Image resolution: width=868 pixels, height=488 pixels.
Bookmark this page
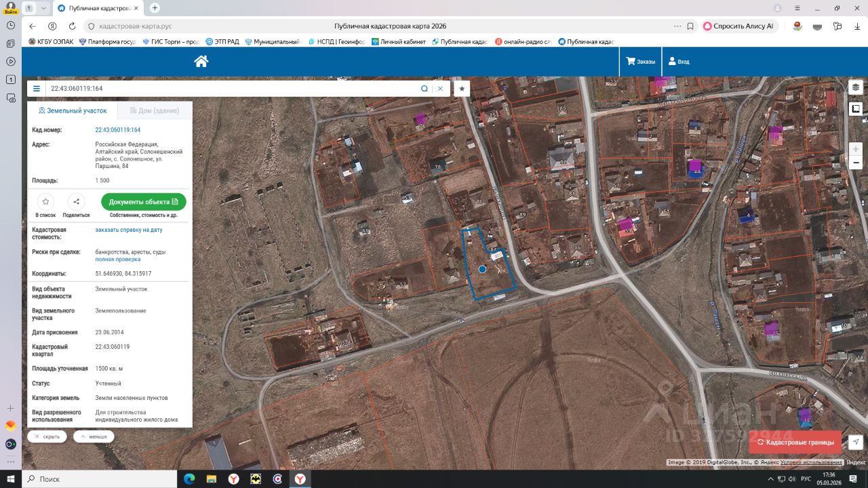click(690, 26)
